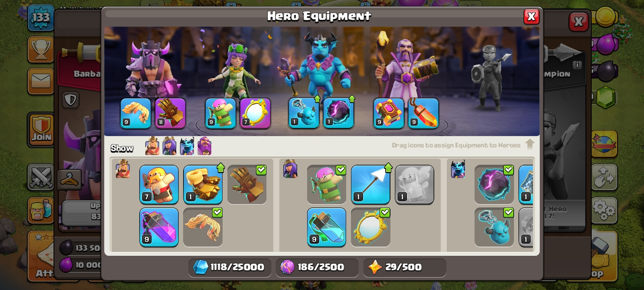Close the Hero Equipment window

click(x=531, y=17)
